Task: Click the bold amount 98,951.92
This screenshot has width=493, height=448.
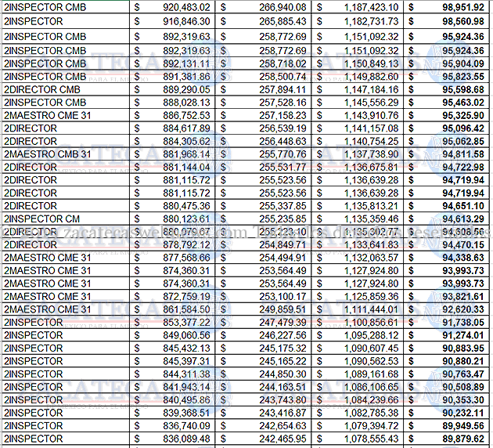Action: (x=463, y=7)
